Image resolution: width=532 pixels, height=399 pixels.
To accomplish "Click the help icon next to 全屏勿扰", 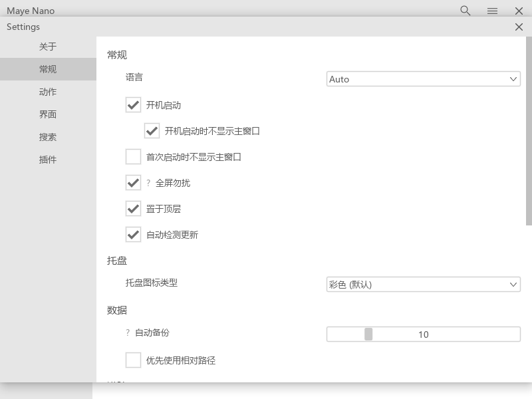I will point(148,183).
